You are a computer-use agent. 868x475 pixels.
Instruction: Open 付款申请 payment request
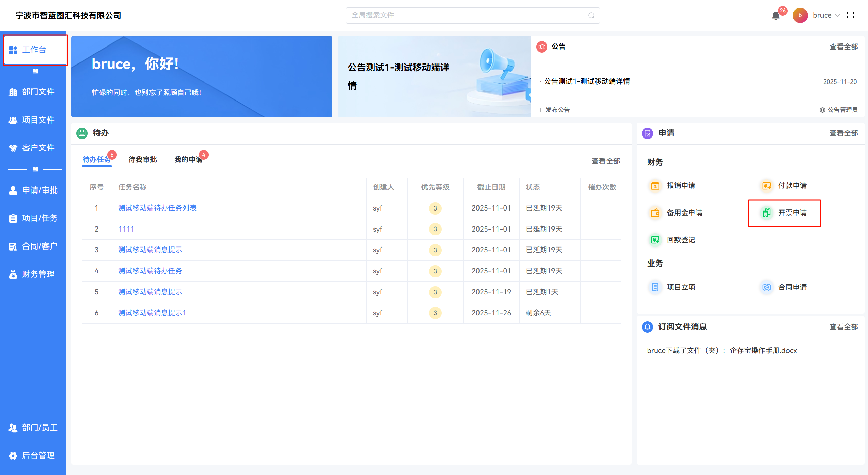[792, 186]
